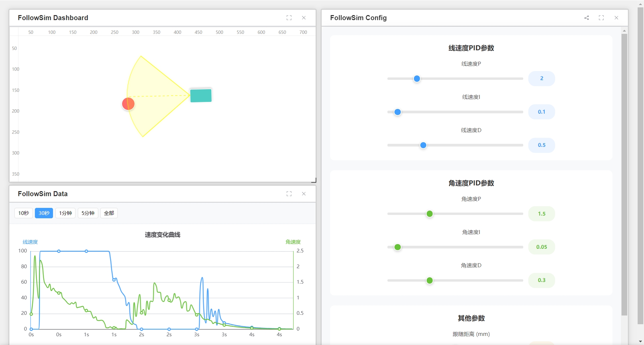The height and width of the screenshot is (345, 644).
Task: Toggle the 角速度 chart axis label
Action: [293, 242]
